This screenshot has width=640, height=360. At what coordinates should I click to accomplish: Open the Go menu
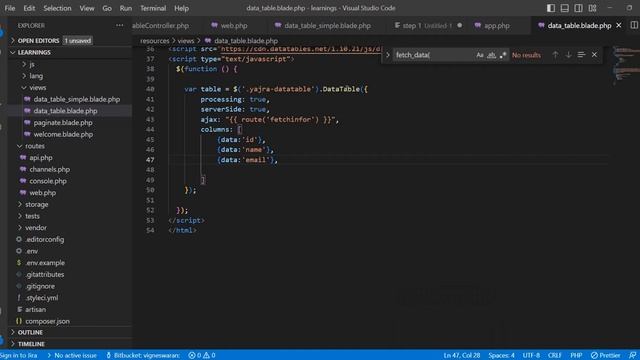click(x=107, y=8)
